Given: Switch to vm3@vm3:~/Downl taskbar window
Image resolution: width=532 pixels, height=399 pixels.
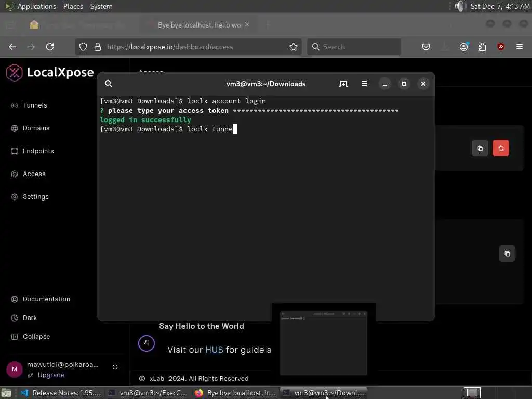Looking at the screenshot, I should pos(323,393).
